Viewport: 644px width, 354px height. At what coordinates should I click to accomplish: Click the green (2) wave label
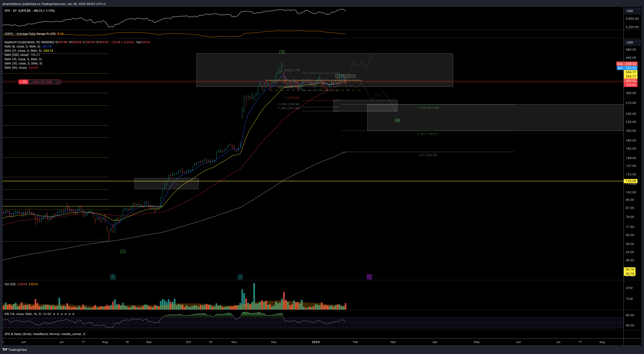[x=123, y=251]
